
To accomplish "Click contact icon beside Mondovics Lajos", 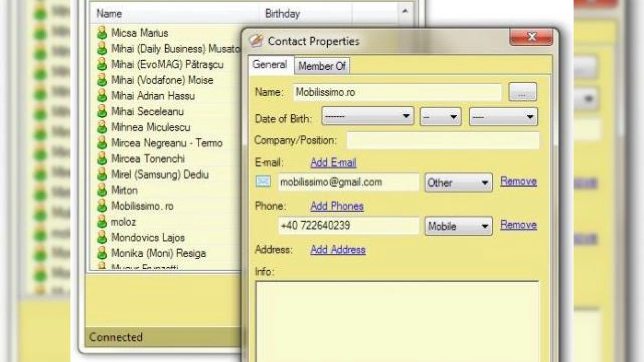I will [x=102, y=237].
